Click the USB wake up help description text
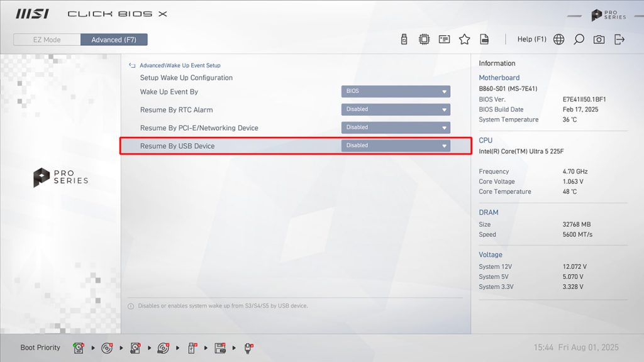This screenshot has width=644, height=362. pyautogui.click(x=223, y=306)
